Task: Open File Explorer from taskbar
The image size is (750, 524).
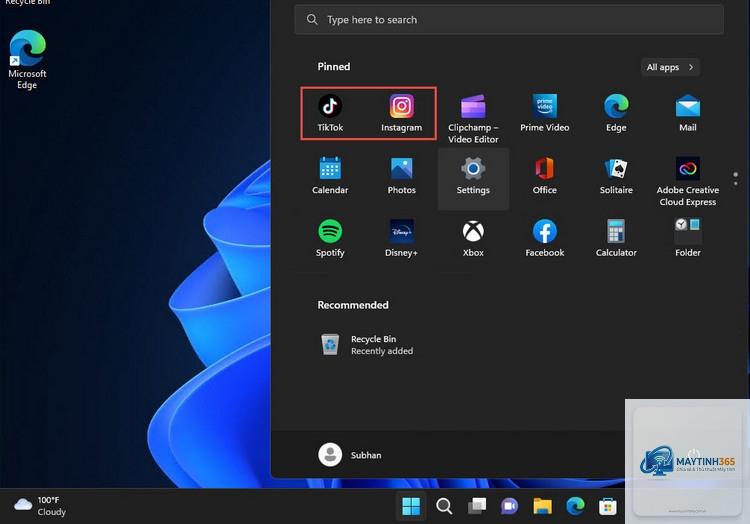Action: 542,506
